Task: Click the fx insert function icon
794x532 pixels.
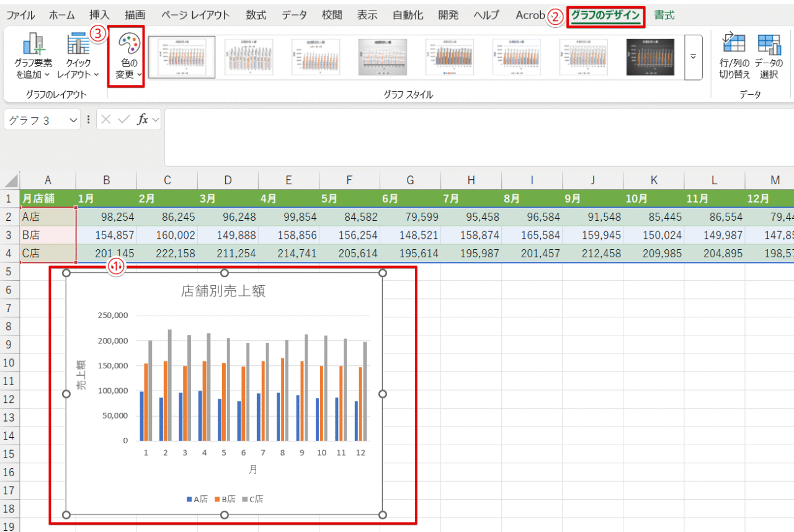Action: 142,120
